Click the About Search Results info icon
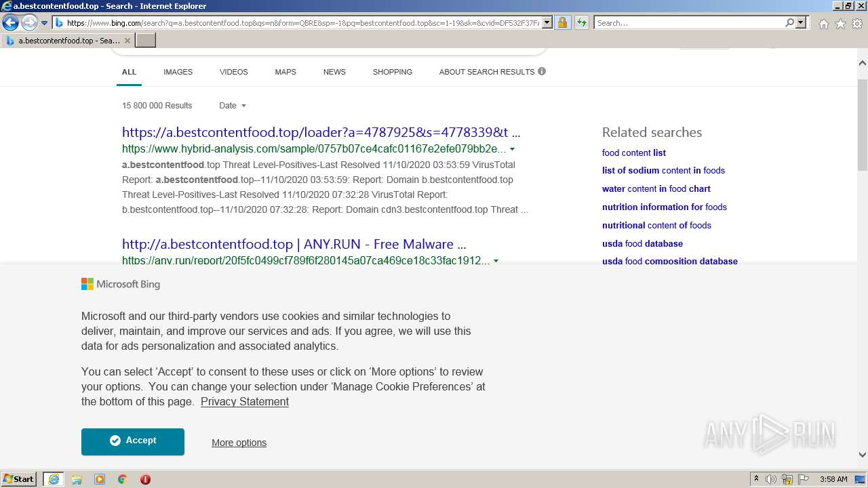The image size is (868, 488). point(542,71)
